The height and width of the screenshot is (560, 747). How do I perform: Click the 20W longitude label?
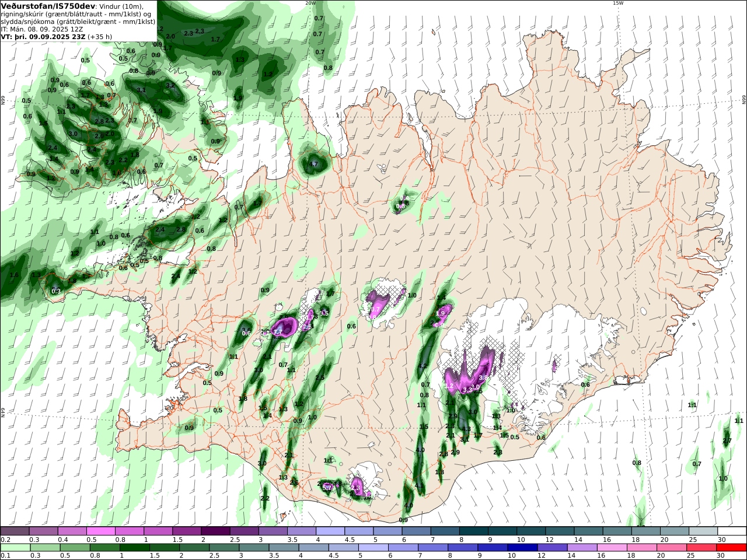coord(310,3)
